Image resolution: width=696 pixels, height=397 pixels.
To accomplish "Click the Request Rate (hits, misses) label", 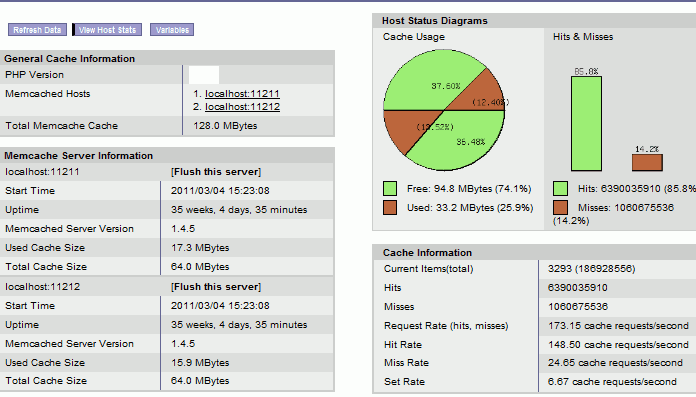I will [x=446, y=326].
